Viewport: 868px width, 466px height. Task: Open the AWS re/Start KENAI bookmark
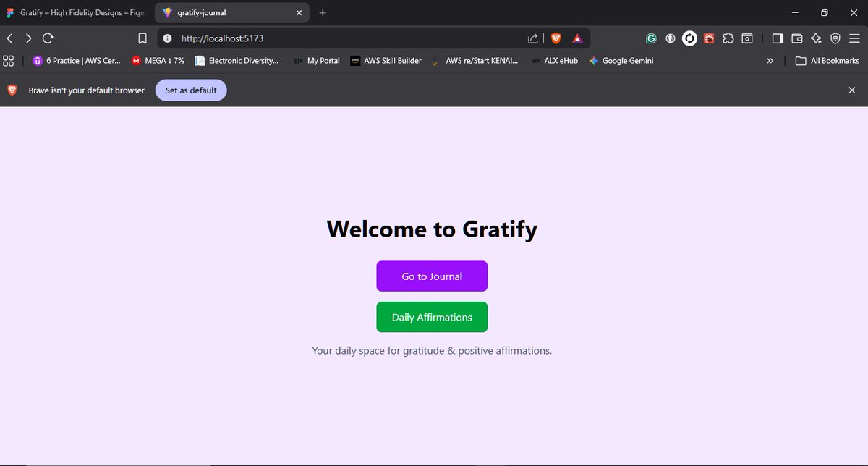point(475,61)
